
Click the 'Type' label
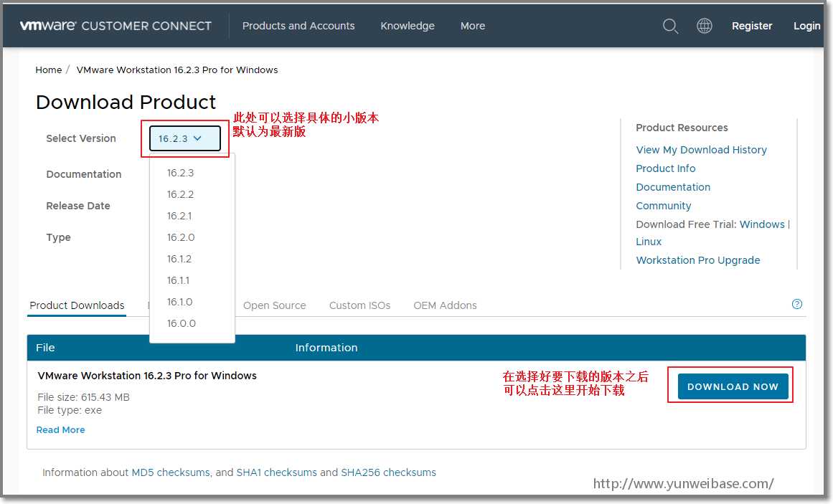[x=58, y=237]
